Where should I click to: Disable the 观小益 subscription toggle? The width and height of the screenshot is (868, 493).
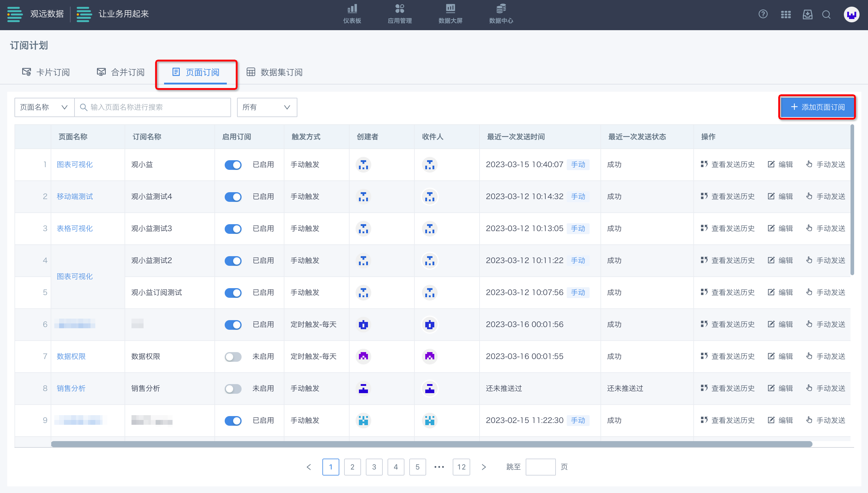233,165
